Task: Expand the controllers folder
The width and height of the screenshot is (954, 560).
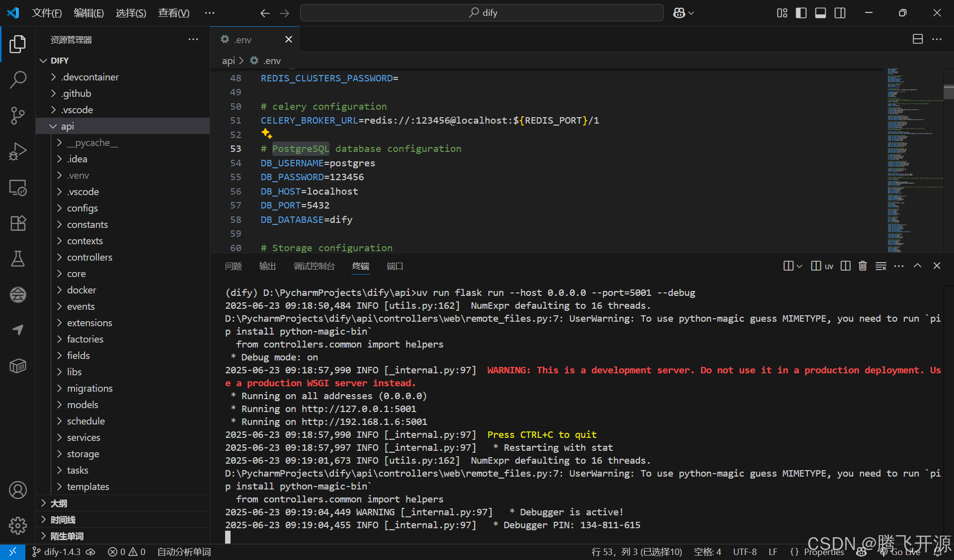Action: click(x=89, y=257)
